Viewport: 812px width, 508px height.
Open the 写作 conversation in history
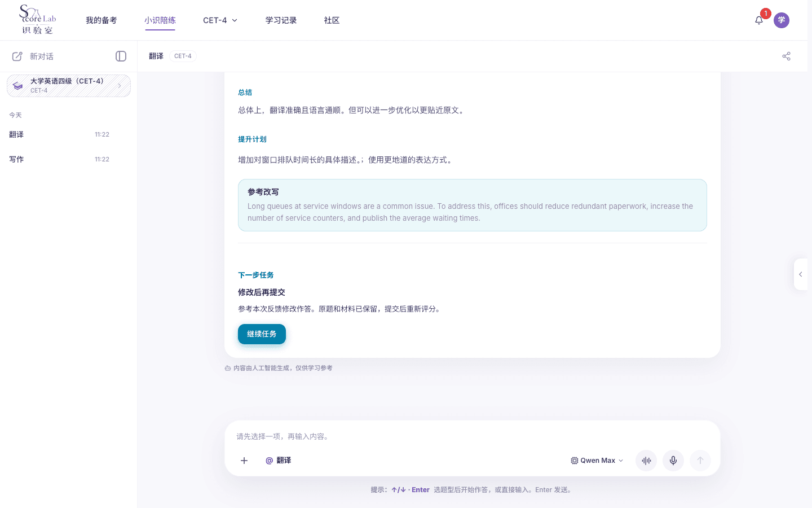(x=69, y=159)
